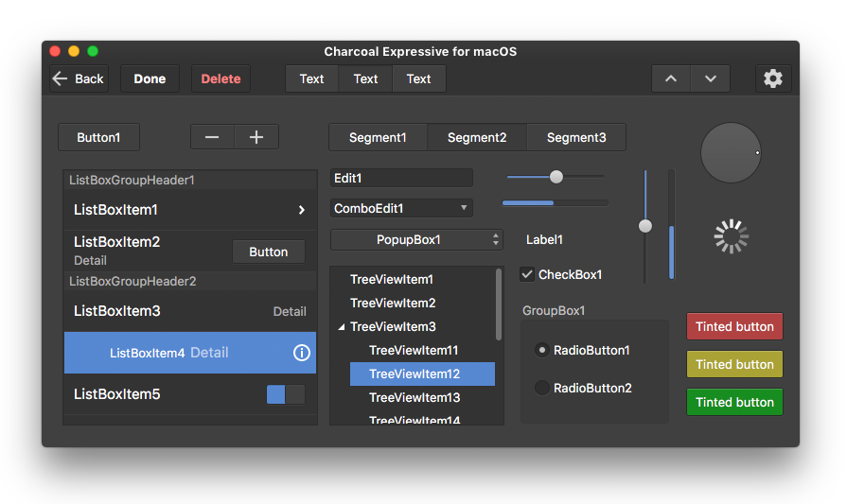Click the yellow Tinted button
The height and width of the screenshot is (504, 847).
click(x=734, y=364)
